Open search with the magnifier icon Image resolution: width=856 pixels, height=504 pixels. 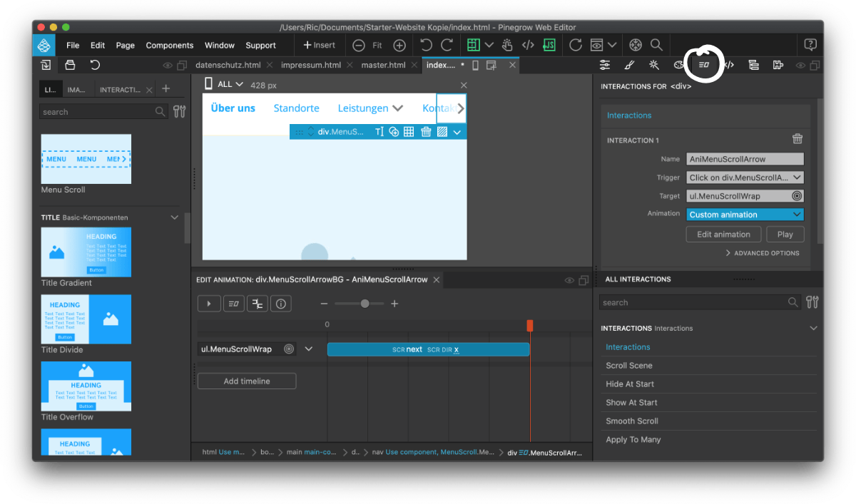(656, 45)
